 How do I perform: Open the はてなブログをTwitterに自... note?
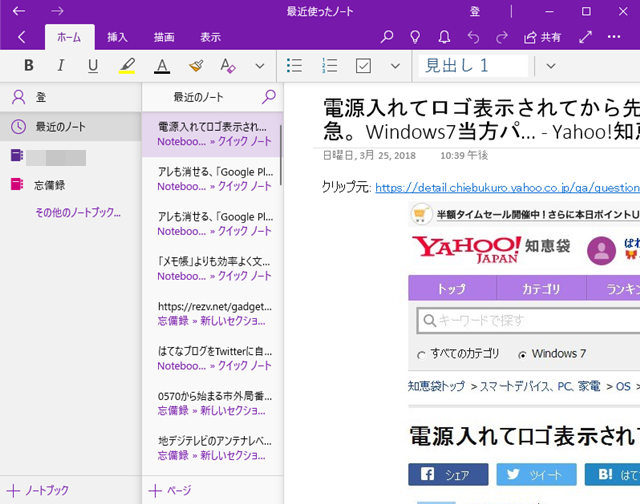(x=212, y=359)
